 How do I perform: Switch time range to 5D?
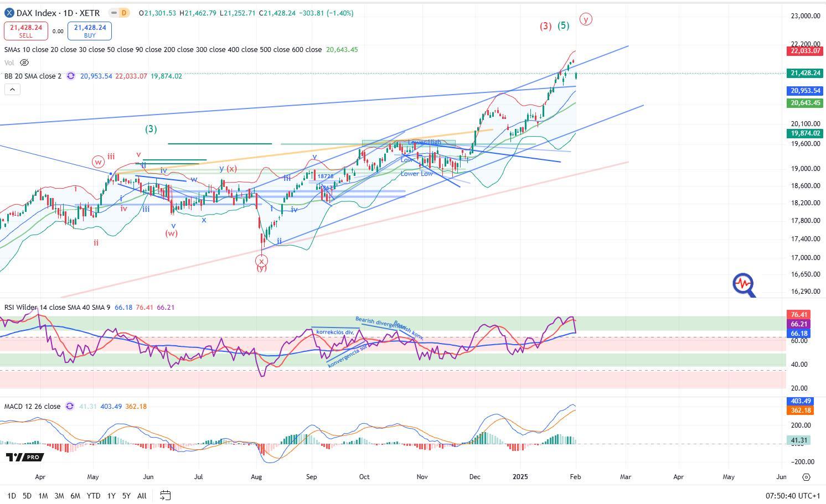pos(27,496)
